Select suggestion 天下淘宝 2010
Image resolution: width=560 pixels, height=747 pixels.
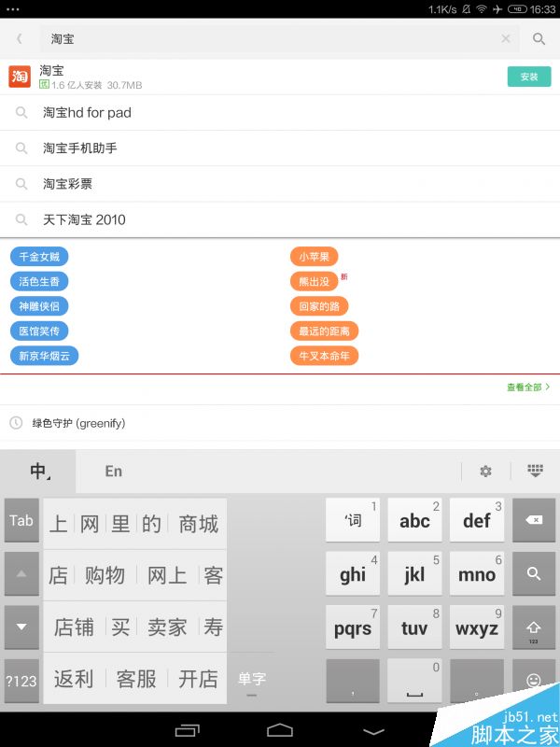pos(280,219)
